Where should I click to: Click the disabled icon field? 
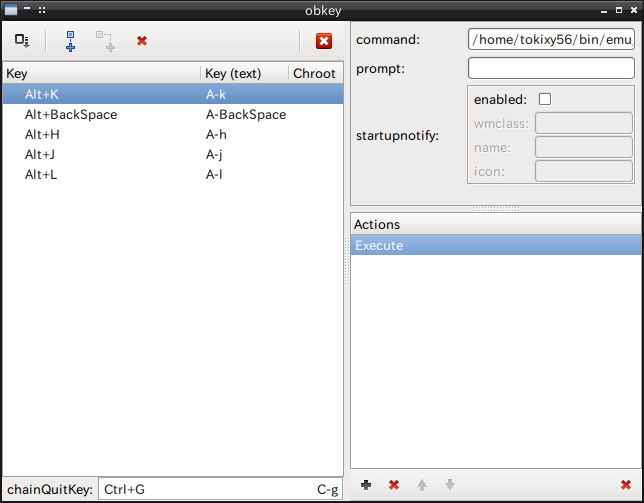(x=584, y=171)
